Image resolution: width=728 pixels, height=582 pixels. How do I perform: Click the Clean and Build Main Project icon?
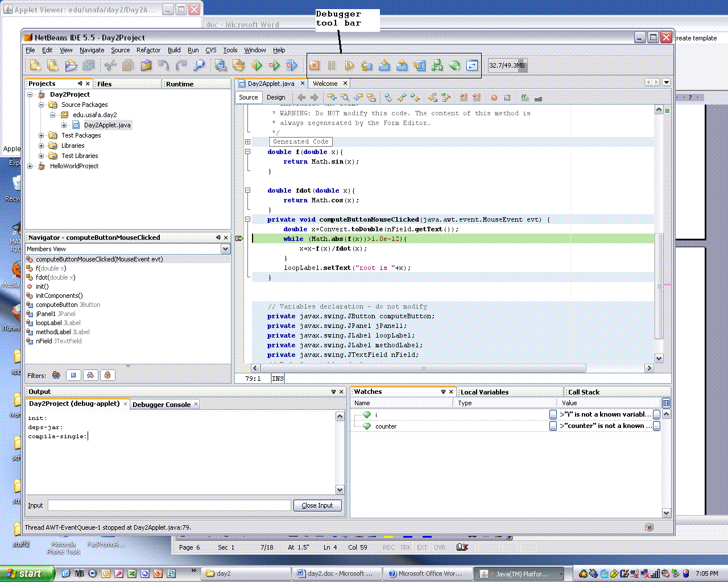(x=238, y=65)
